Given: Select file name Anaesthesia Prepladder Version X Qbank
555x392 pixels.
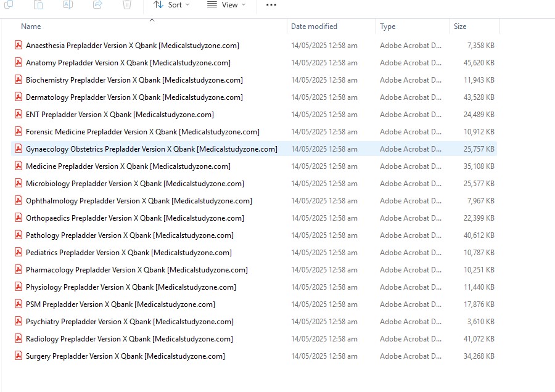Looking at the screenshot, I should (133, 46).
